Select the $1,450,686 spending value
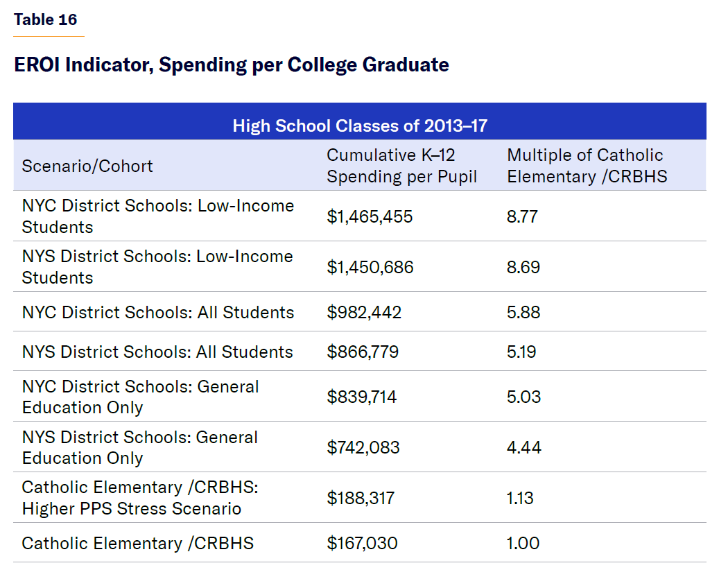 click(370, 267)
